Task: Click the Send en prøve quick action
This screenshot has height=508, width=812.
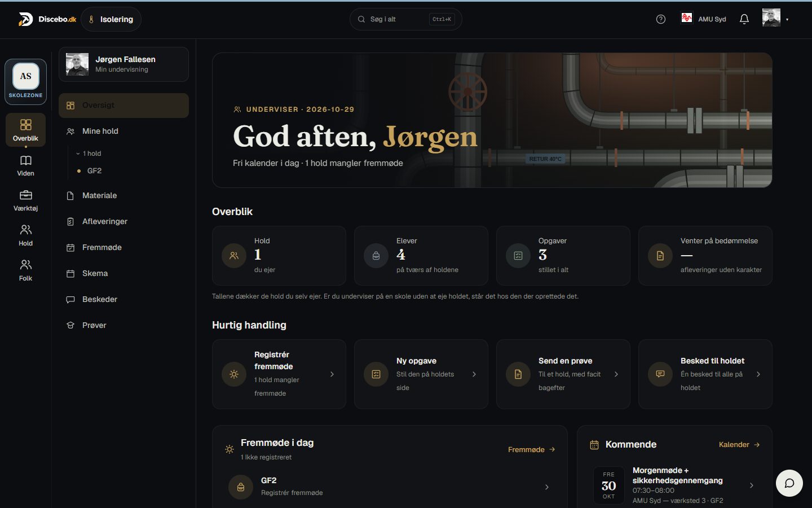Action: coord(563,374)
